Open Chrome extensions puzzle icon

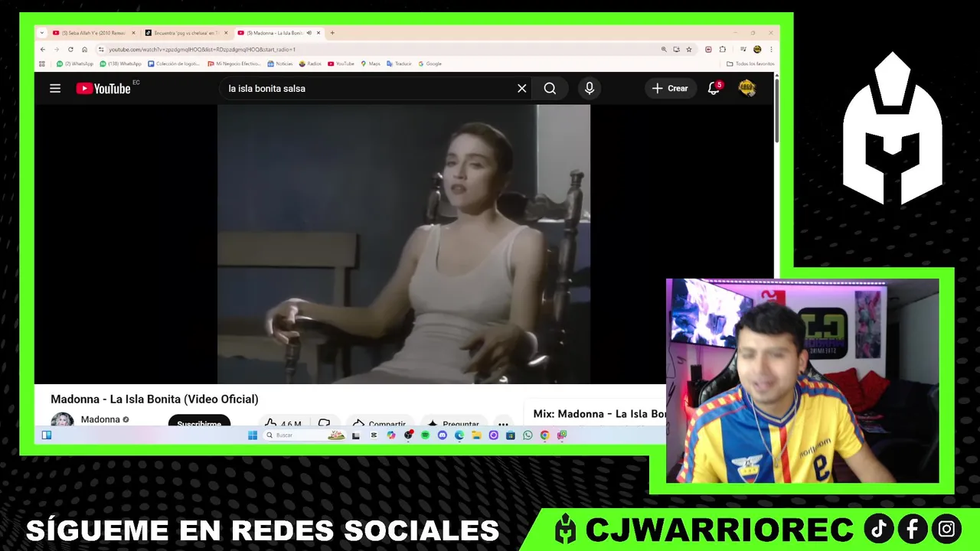click(x=722, y=49)
